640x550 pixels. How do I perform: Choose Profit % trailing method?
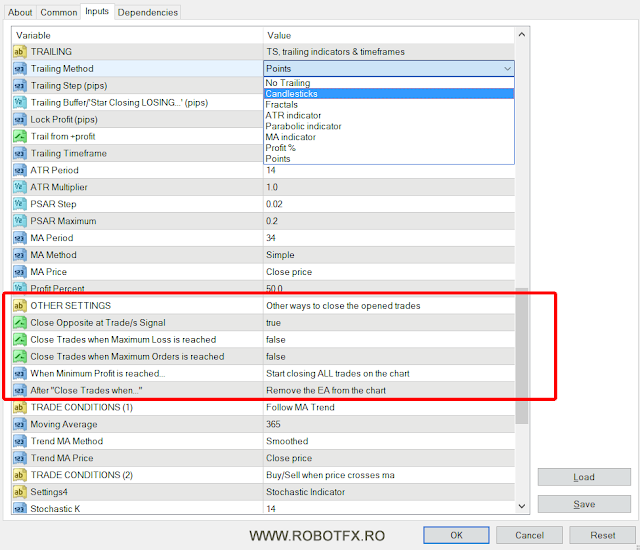(x=389, y=148)
